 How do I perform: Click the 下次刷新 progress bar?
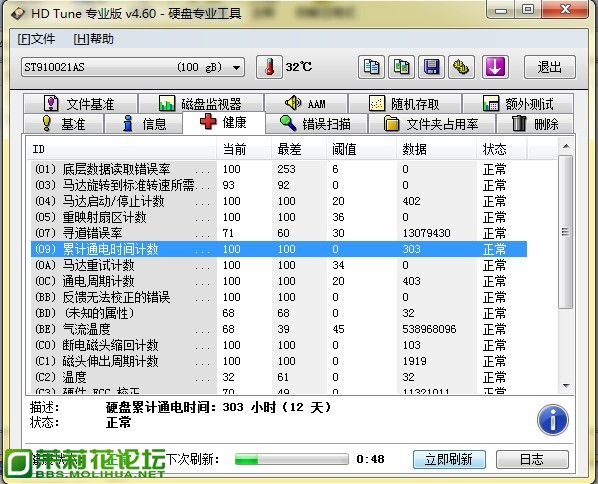pyautogui.click(x=292, y=459)
